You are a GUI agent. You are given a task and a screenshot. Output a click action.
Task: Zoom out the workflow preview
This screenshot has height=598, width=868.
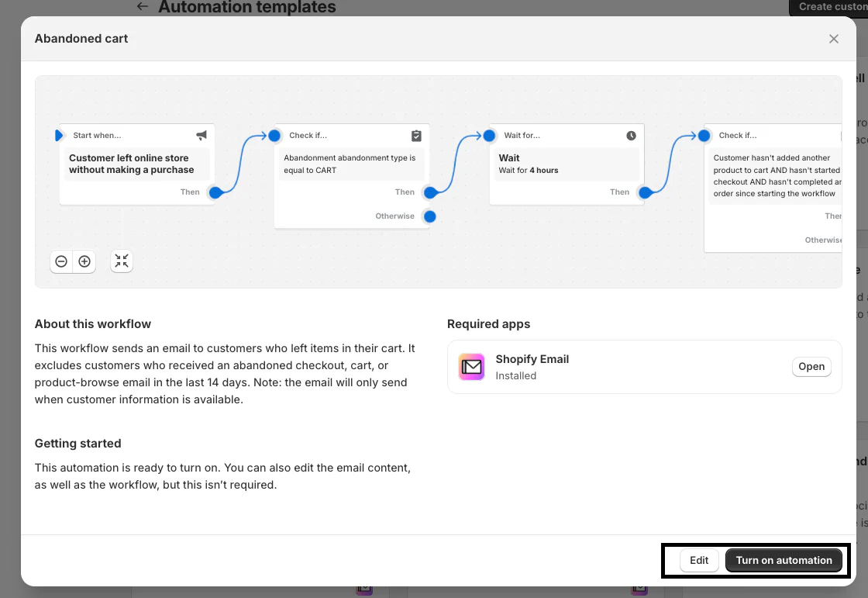tap(61, 261)
